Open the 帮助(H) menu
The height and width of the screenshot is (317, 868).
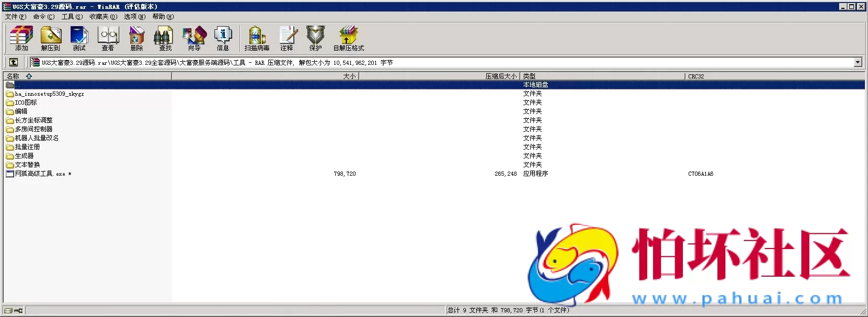(x=163, y=17)
